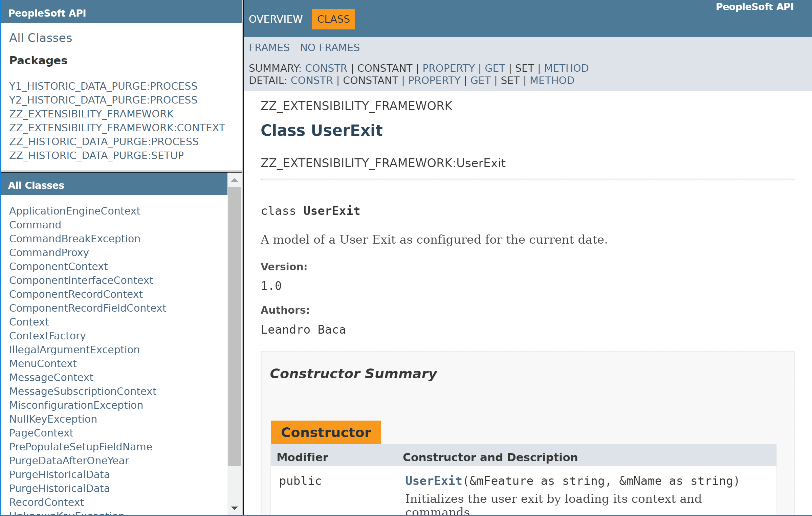Open the PurgeDataAfterOneYear class
The height and width of the screenshot is (516, 812).
69,461
